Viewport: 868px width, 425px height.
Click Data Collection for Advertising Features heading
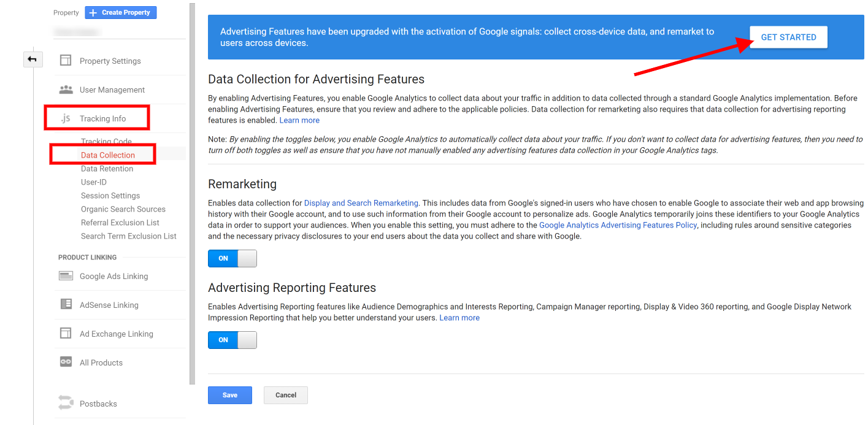point(317,79)
